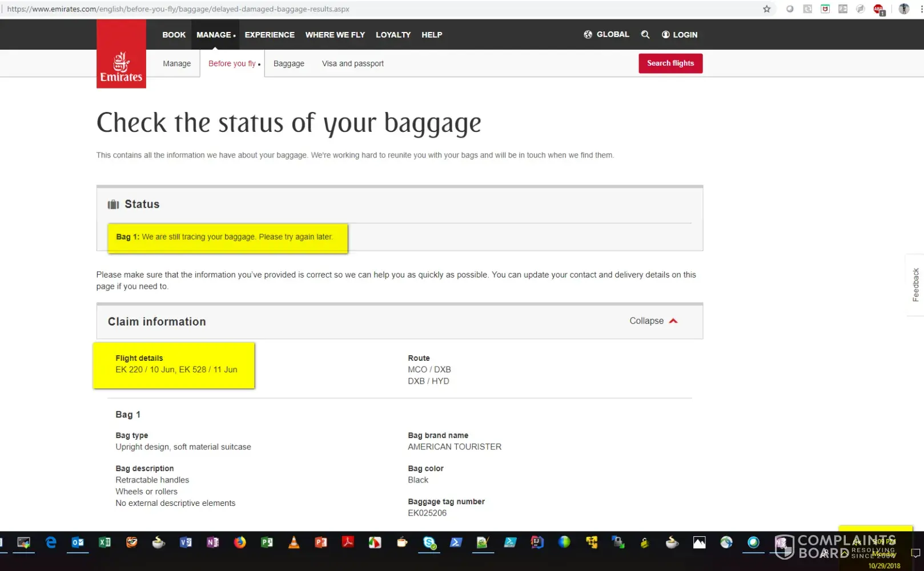Open the EXPERIENCE menu
This screenshot has height=571, width=924.
click(x=270, y=35)
